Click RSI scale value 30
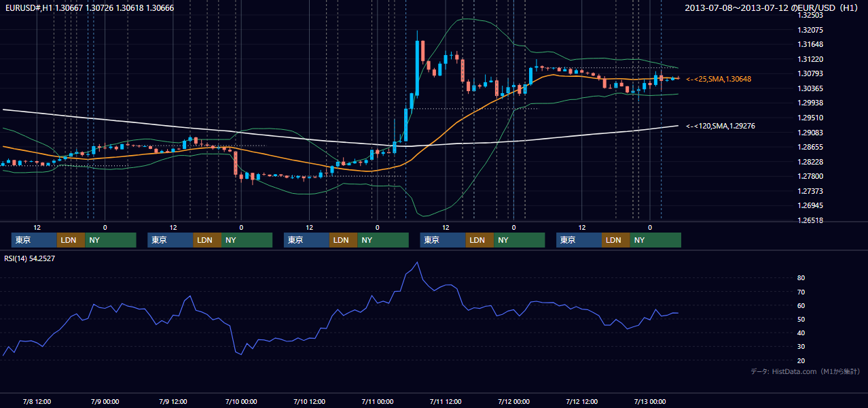868x408 pixels. [x=801, y=347]
